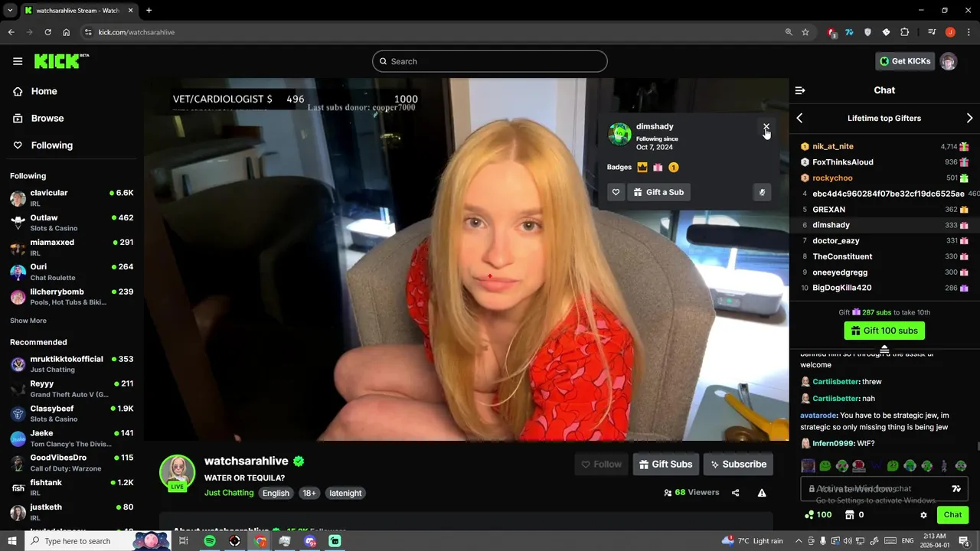Toggle mute user icon on dimshady card

tap(762, 192)
